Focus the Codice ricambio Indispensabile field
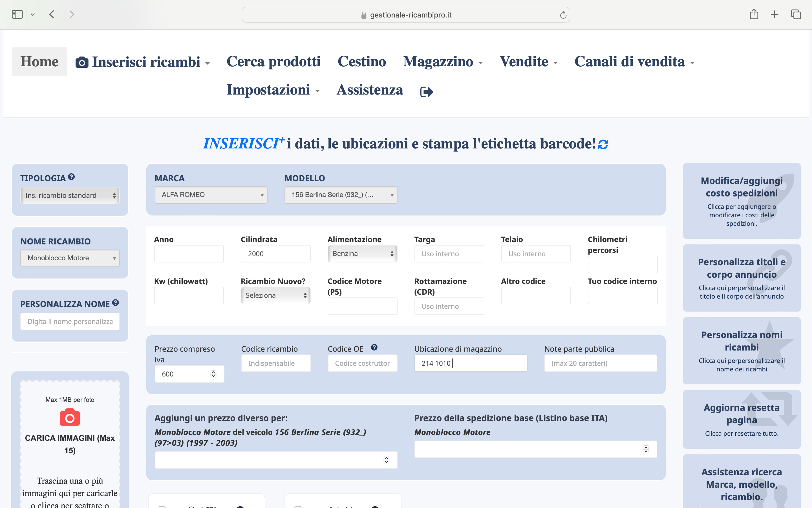 pos(276,363)
